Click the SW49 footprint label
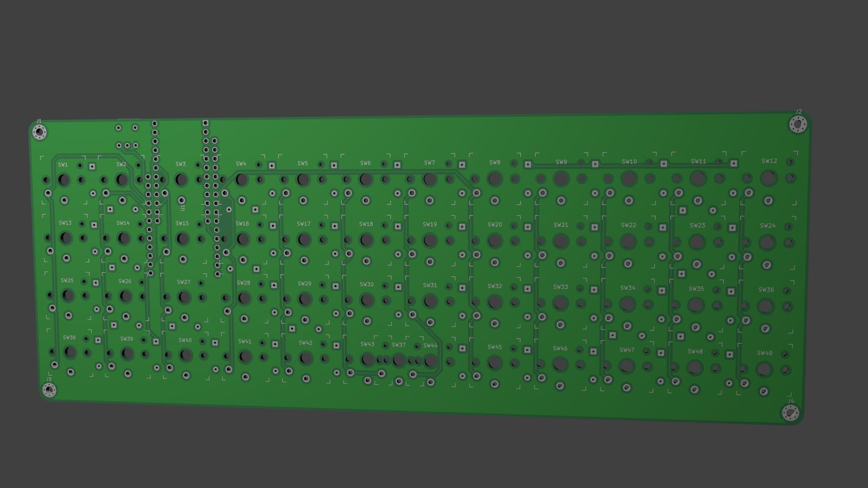 pos(765,353)
